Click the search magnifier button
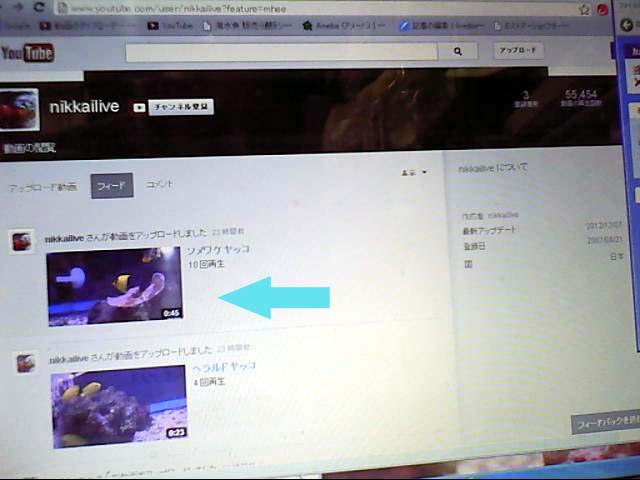The width and height of the screenshot is (640, 480). point(458,51)
